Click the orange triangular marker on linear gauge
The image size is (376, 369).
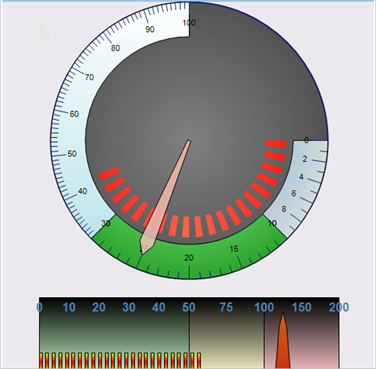click(283, 340)
